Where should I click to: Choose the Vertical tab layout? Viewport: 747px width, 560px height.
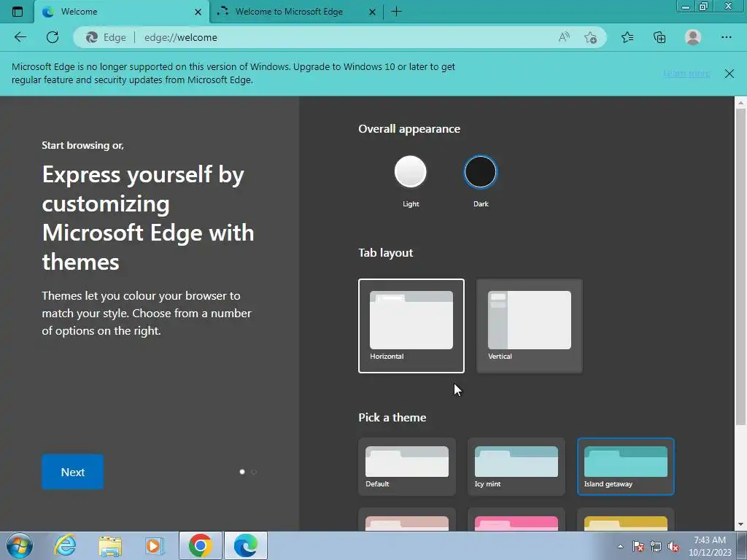(530, 326)
